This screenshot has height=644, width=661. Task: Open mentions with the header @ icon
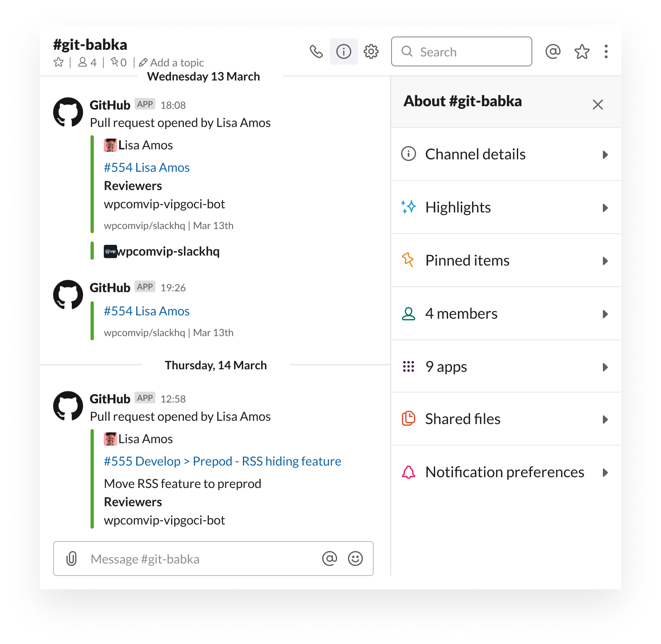coord(553,51)
